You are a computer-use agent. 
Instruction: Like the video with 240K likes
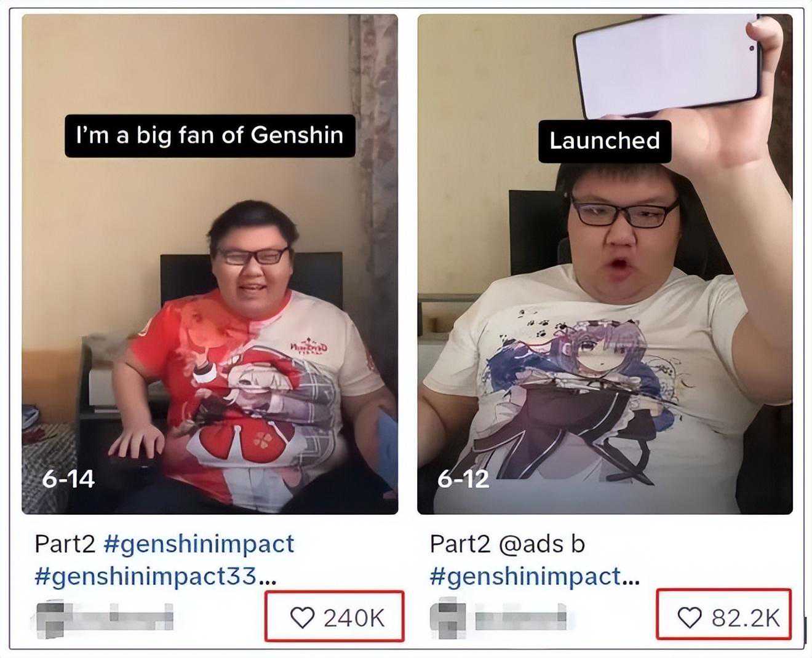(302, 617)
